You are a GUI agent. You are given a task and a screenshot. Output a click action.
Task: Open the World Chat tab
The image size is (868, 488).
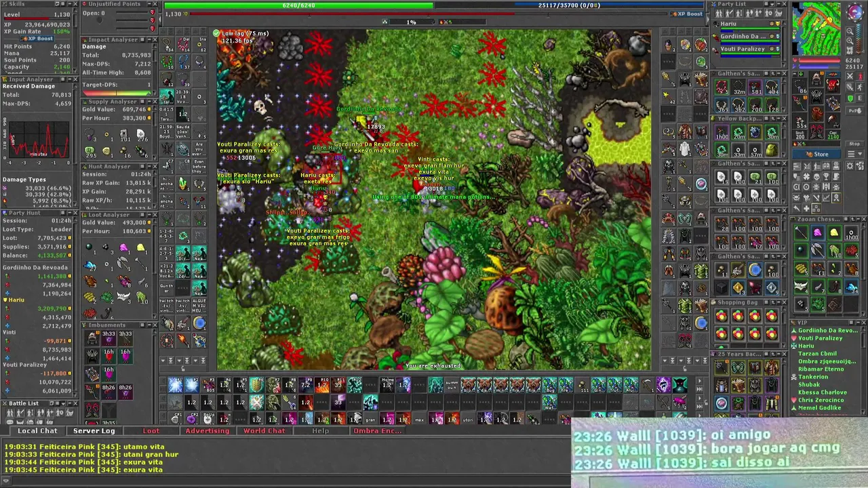click(x=264, y=431)
